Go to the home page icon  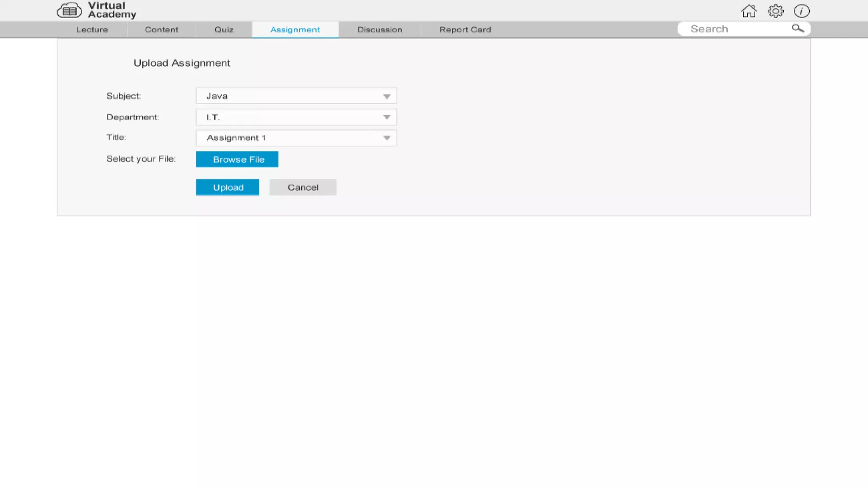tap(749, 11)
